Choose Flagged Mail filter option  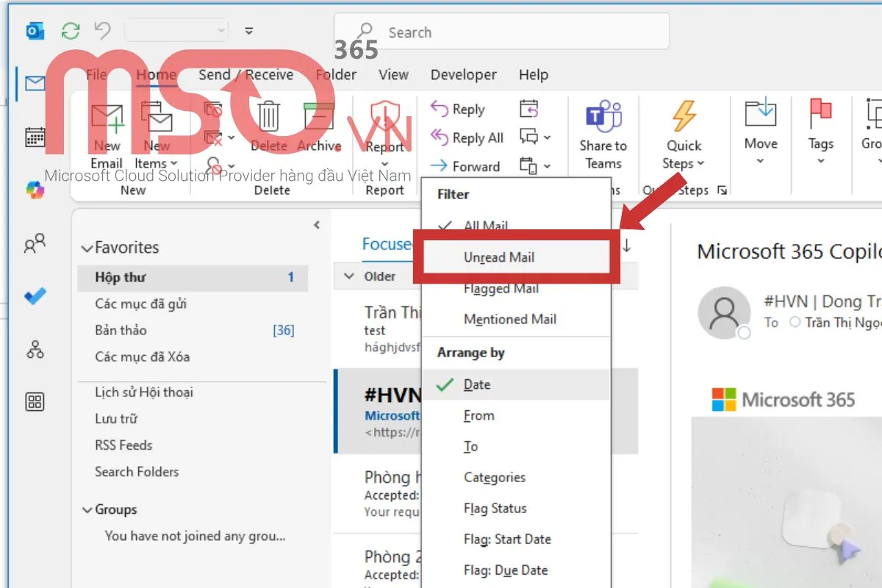pos(501,289)
